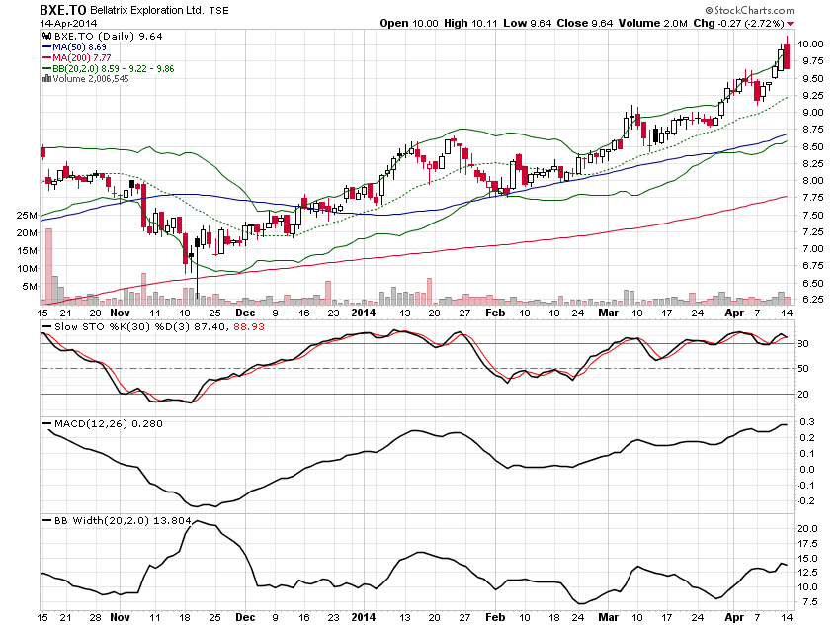Click the 6.25 price axis label
Image resolution: width=840 pixels, height=626 pixels.
point(812,299)
